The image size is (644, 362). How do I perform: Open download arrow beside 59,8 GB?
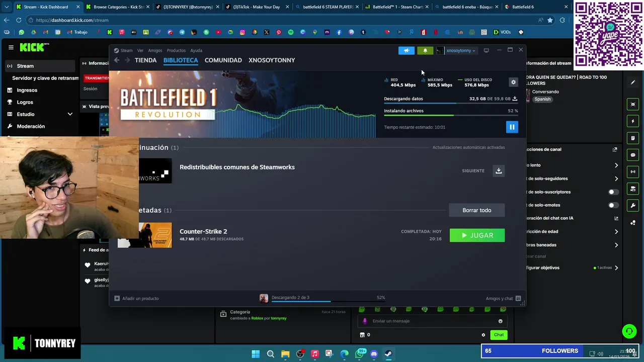pyautogui.click(x=515, y=99)
